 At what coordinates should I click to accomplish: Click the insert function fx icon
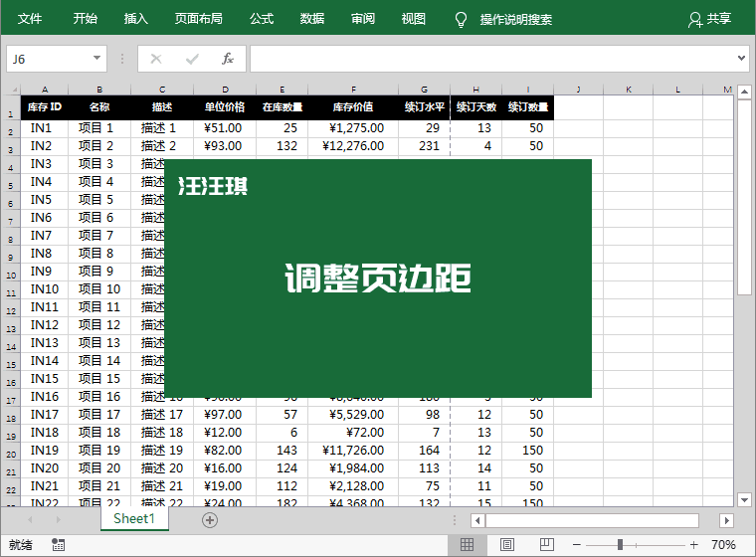point(228,59)
